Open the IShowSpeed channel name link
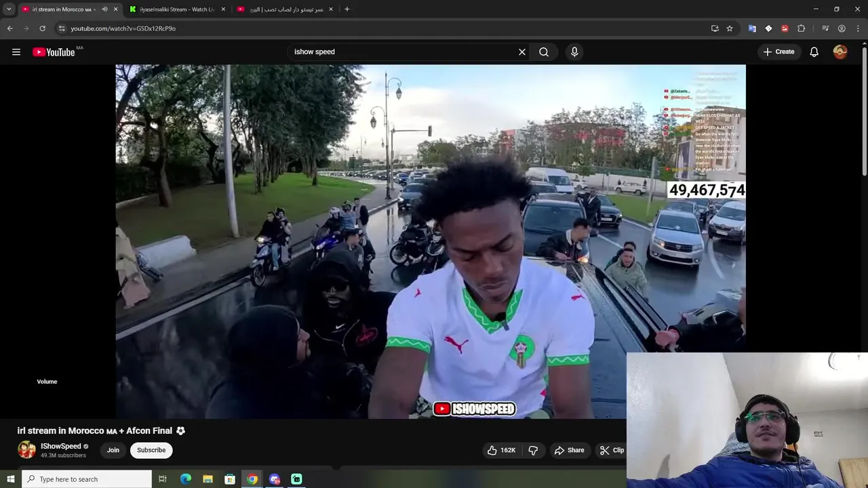This screenshot has width=868, height=488. click(61, 446)
